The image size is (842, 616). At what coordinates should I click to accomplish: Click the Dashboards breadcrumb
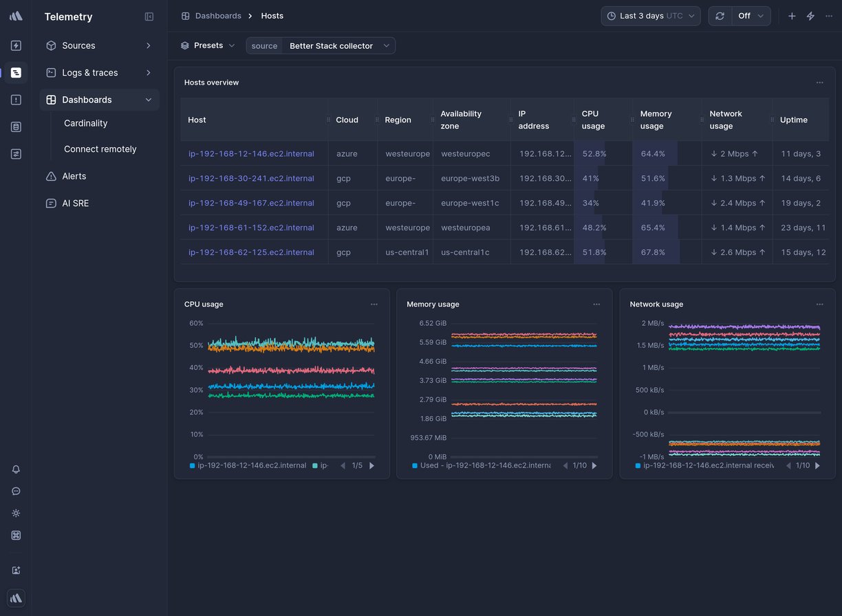click(219, 15)
